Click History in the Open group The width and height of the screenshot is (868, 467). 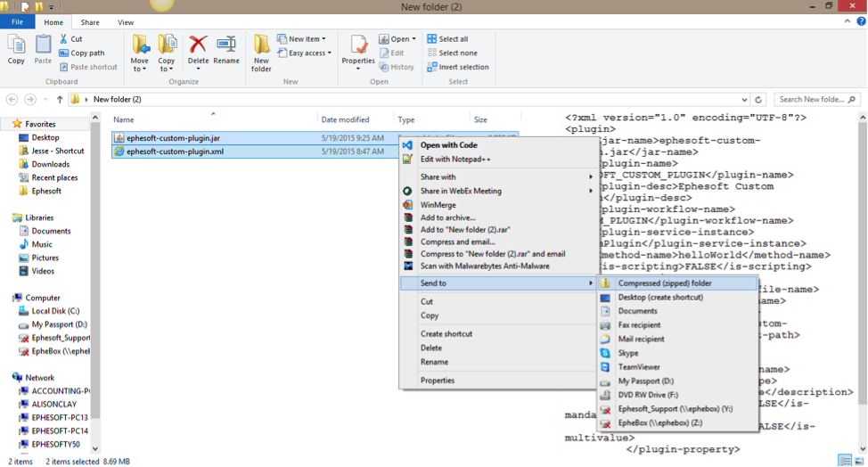coord(397,67)
